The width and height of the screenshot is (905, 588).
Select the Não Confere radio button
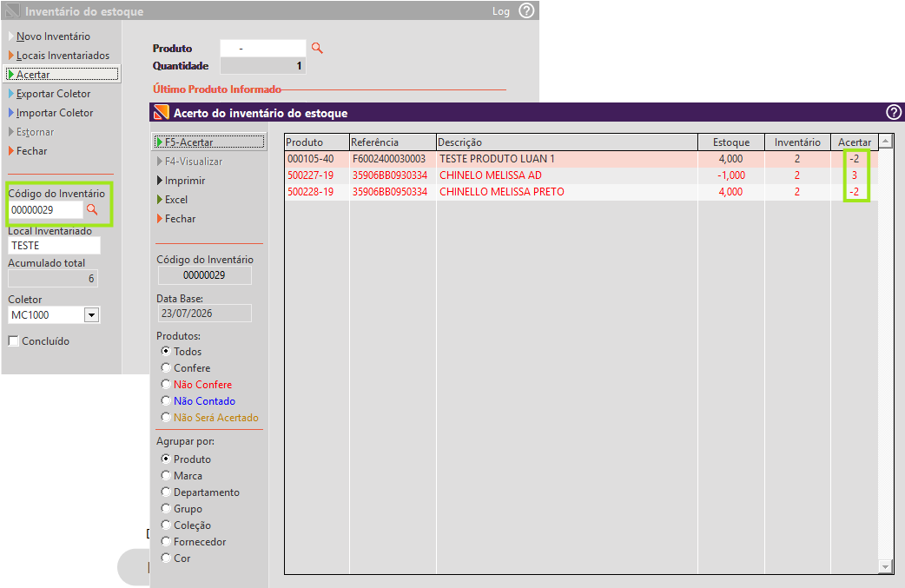point(166,384)
